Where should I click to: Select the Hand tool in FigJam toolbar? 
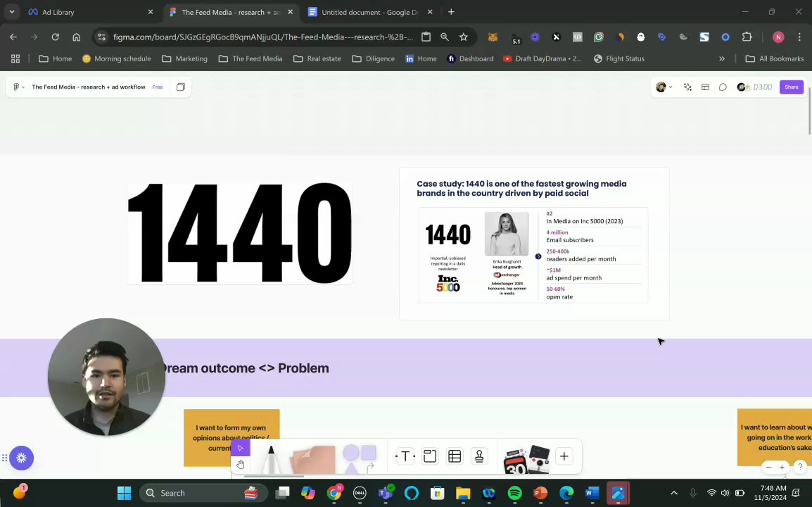coord(240,465)
